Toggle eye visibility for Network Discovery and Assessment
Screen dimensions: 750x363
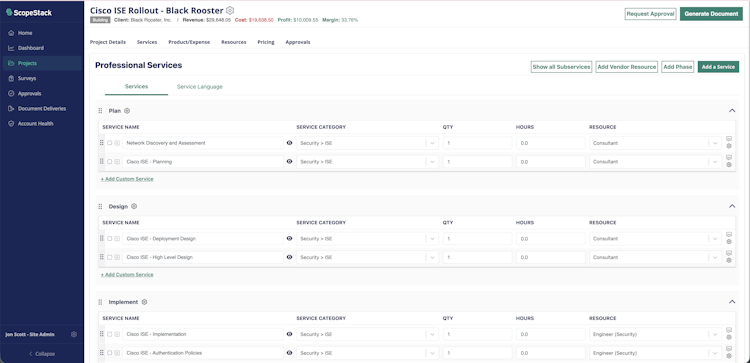pos(289,143)
